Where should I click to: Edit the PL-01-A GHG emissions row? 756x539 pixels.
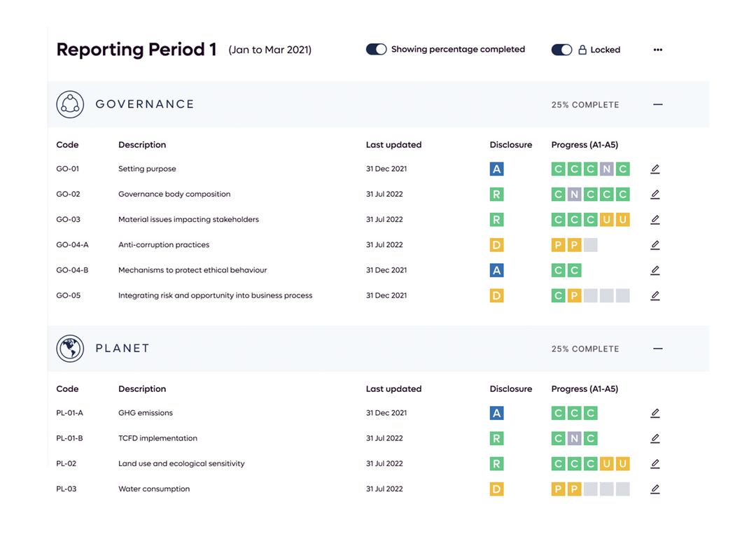654,413
